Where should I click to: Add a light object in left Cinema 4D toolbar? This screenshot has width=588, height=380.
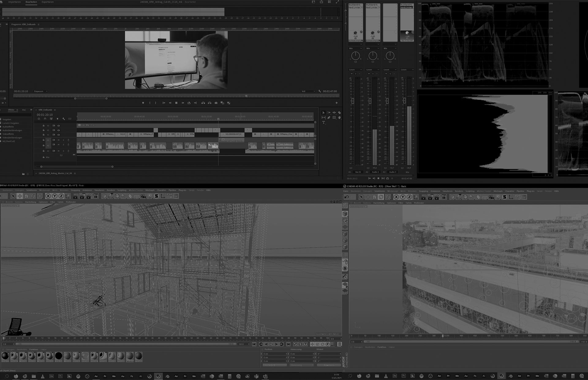point(150,196)
